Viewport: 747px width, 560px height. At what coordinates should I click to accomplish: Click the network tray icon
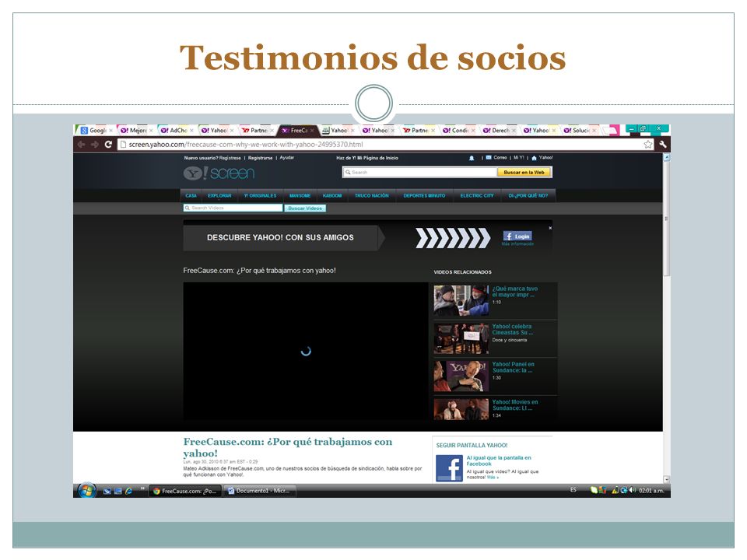coord(624,490)
